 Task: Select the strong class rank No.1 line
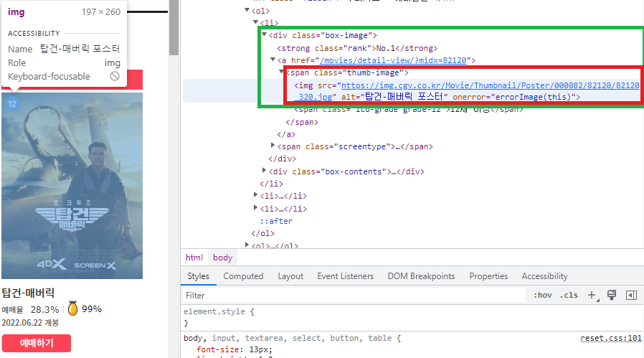pyautogui.click(x=357, y=48)
